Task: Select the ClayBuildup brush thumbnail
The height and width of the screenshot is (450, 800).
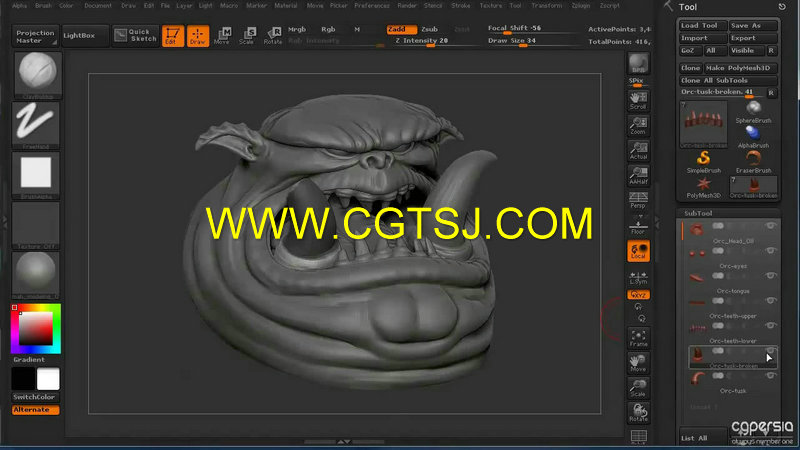Action: 36,75
